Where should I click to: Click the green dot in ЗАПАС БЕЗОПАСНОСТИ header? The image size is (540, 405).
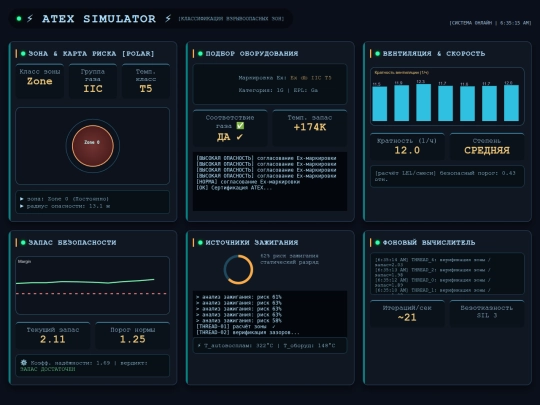[23, 242]
